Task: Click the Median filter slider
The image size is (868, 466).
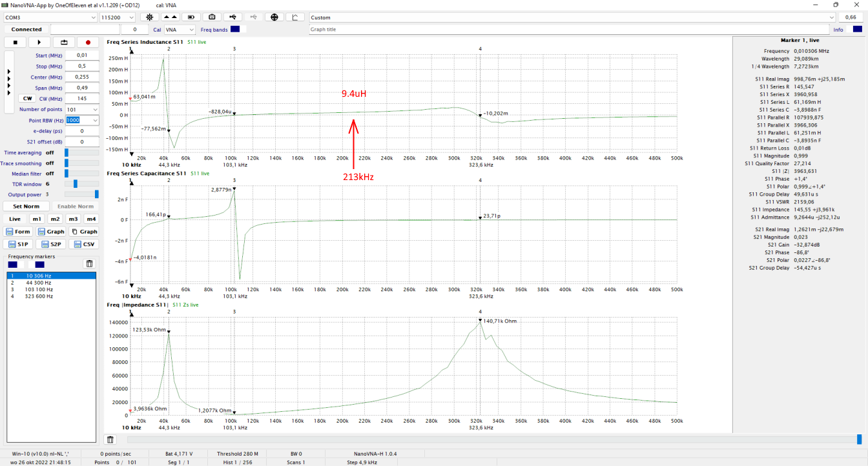Action: tap(81, 174)
